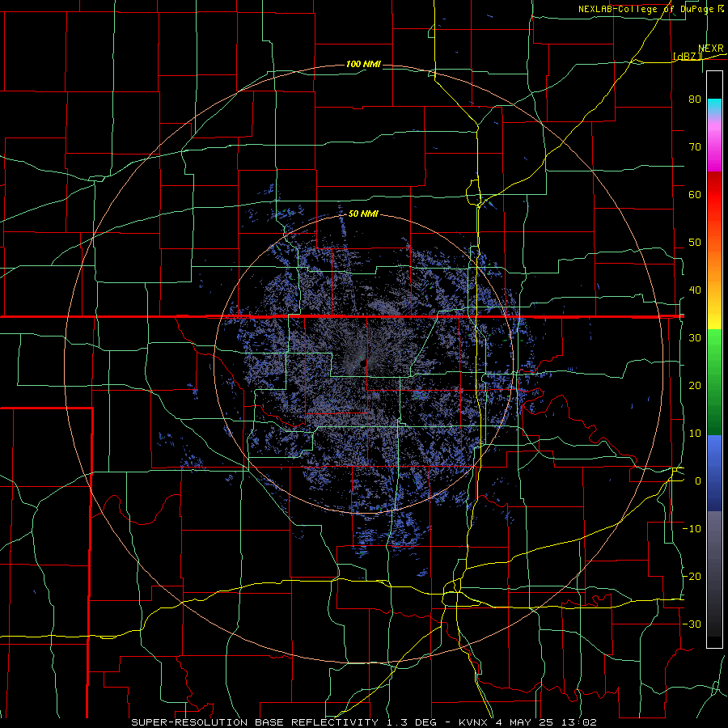Click the 80 value on dBZ scale
The image size is (728, 728).
pos(695,99)
